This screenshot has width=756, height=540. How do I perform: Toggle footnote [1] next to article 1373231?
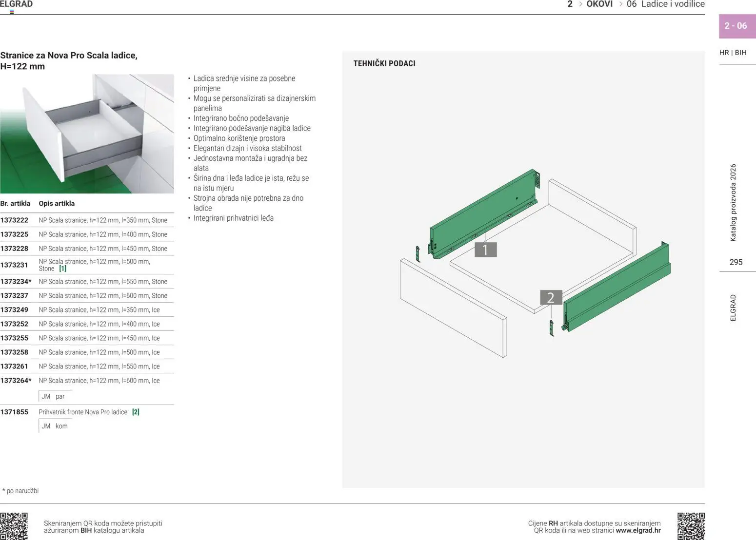pos(62,268)
